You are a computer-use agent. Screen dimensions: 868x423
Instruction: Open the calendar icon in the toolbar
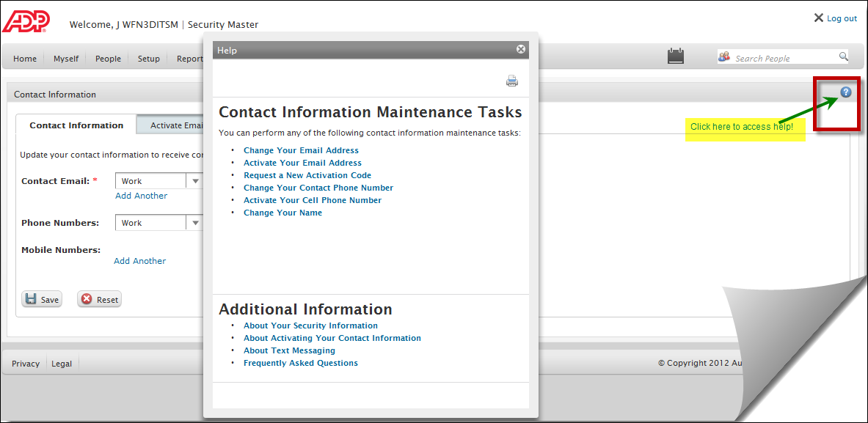[x=675, y=56]
